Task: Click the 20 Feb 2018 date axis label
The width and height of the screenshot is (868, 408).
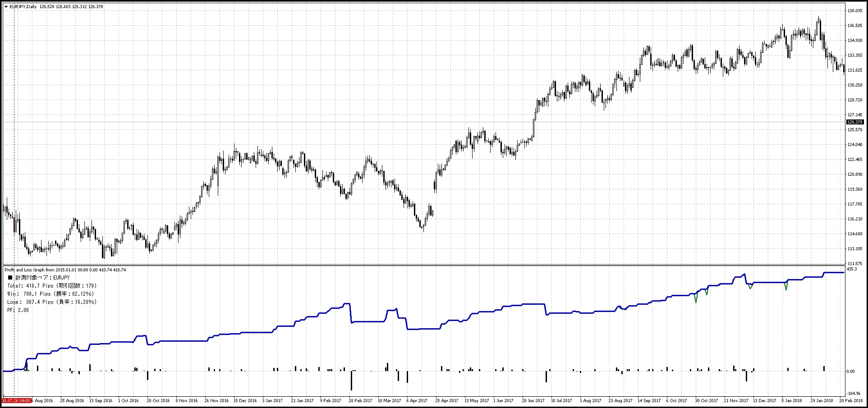Action: pyautogui.click(x=852, y=400)
